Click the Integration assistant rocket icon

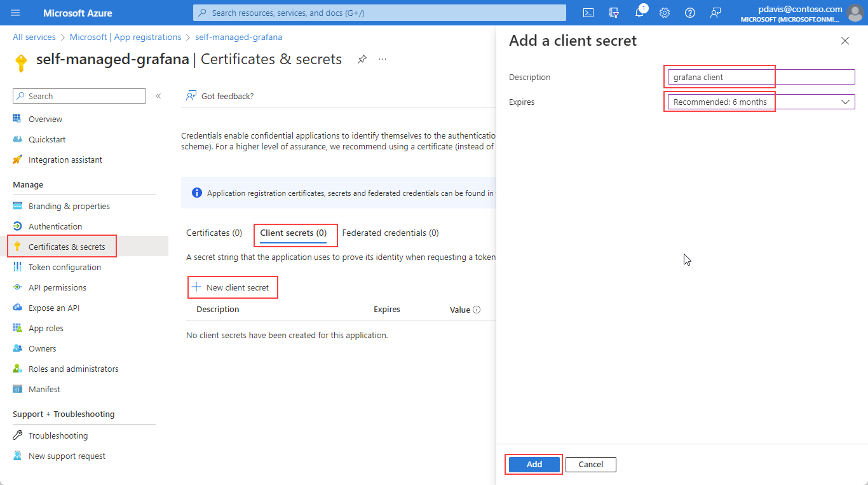pos(17,160)
